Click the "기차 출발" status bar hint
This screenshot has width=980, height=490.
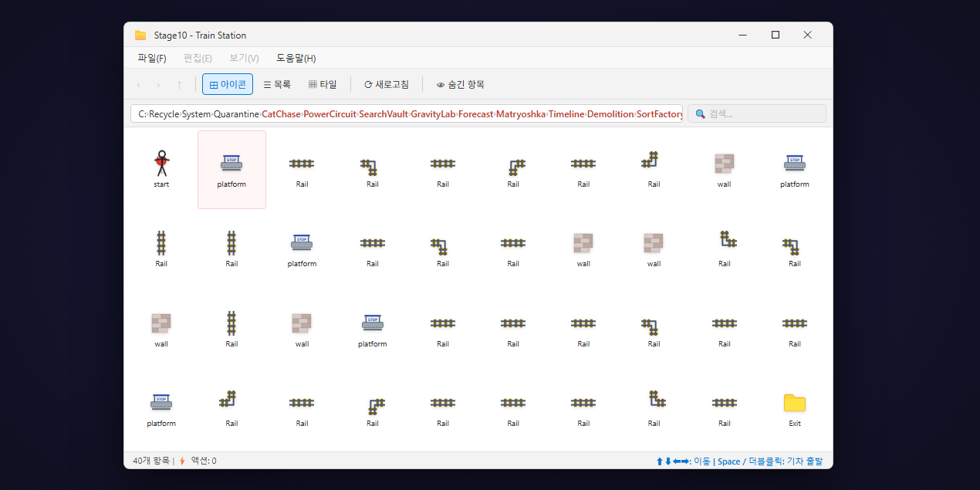[x=803, y=461]
